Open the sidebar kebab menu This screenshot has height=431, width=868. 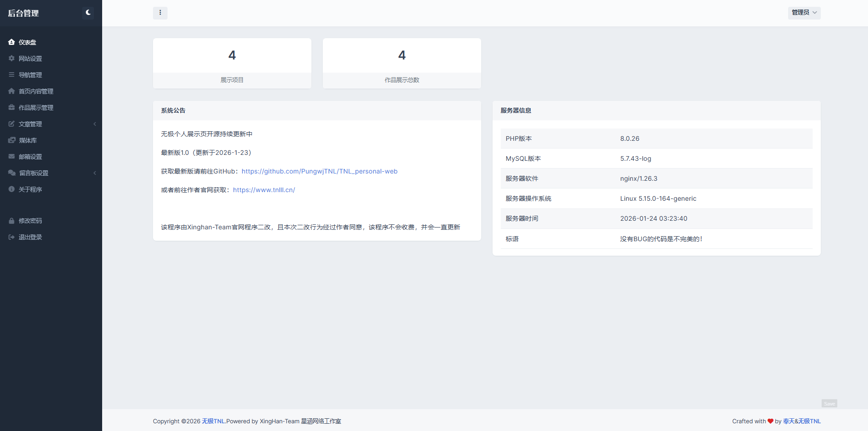click(160, 13)
